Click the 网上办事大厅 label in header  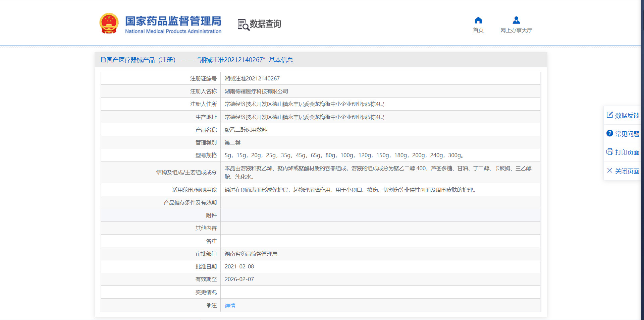(x=516, y=30)
